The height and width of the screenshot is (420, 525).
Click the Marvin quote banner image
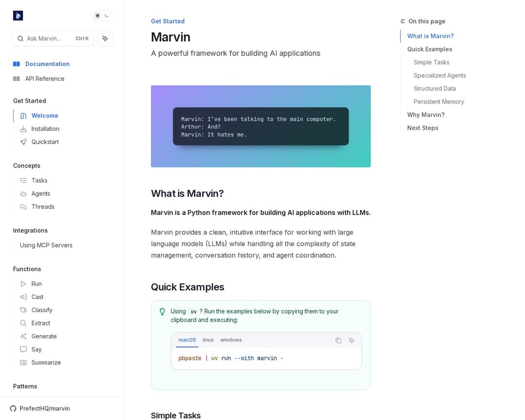(261, 126)
